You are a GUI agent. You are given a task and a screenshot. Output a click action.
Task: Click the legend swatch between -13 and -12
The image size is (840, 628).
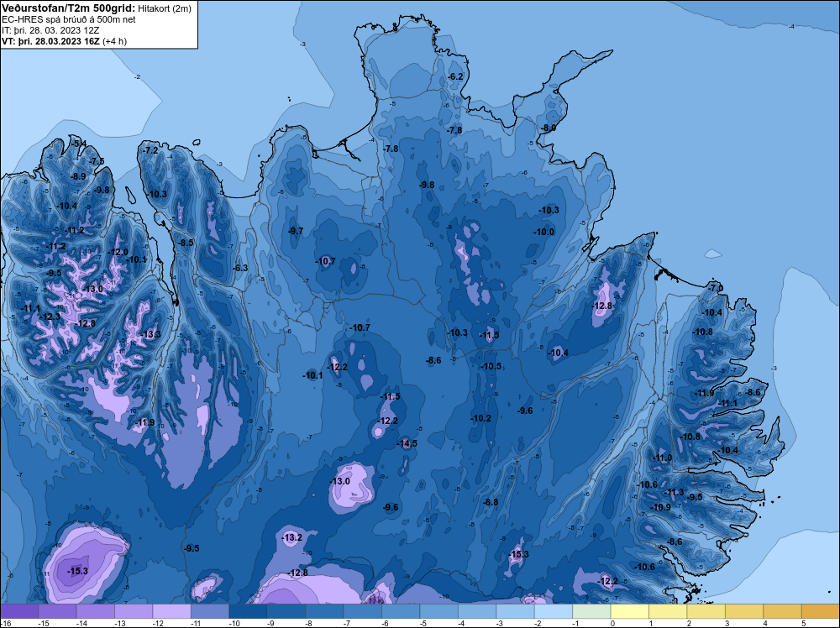(x=134, y=611)
